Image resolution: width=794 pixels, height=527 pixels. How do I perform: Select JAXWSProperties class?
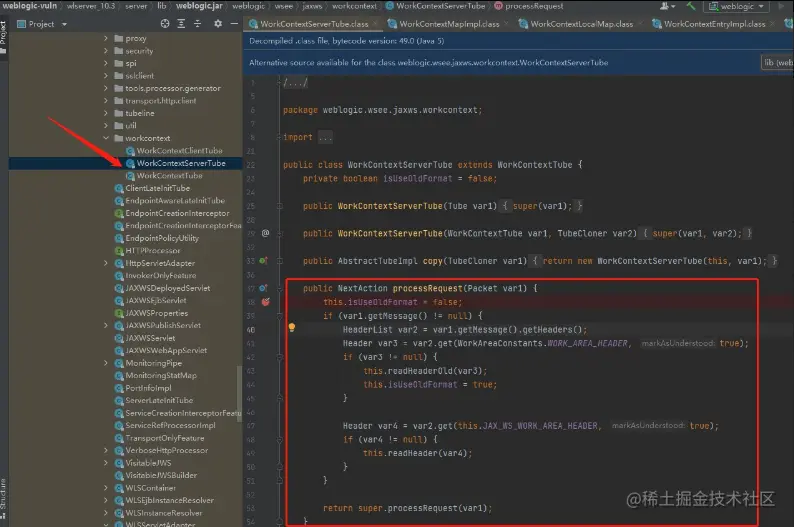(x=156, y=313)
